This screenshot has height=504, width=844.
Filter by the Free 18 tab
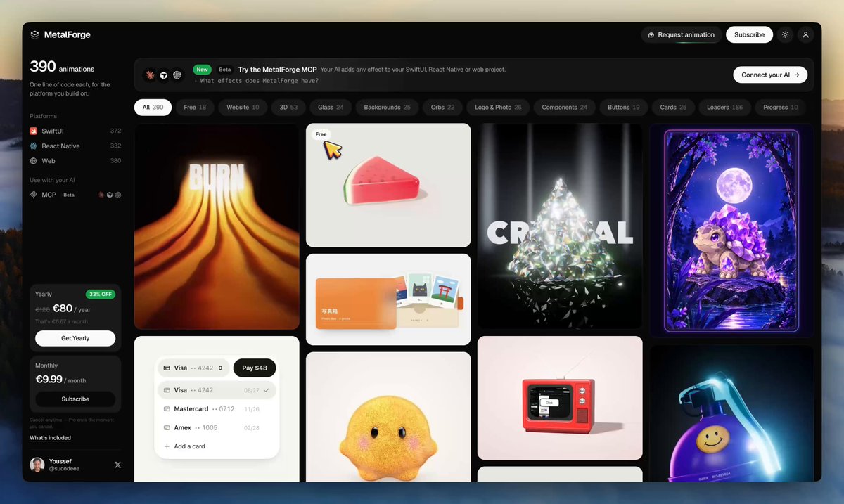tap(195, 108)
